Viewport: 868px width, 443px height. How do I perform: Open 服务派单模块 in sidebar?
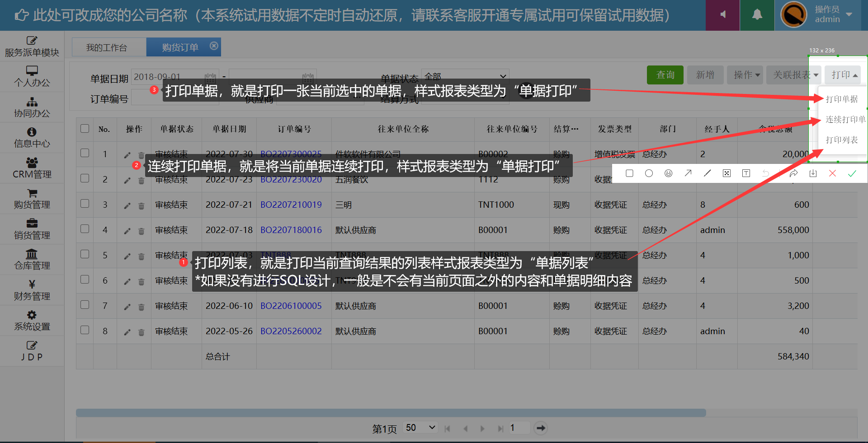[x=32, y=47]
